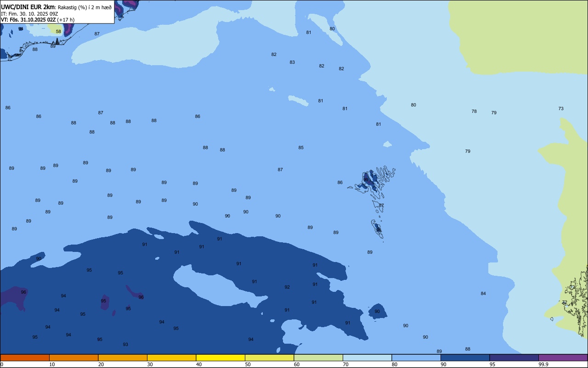Click the legend tick label '60'
Image resolution: width=588 pixels, height=368 pixels.
click(x=297, y=364)
